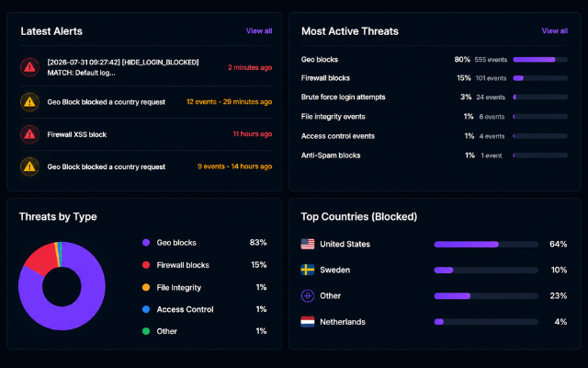Click '12 events - 29 minutes ago' text
The image size is (588, 368).
(x=229, y=102)
